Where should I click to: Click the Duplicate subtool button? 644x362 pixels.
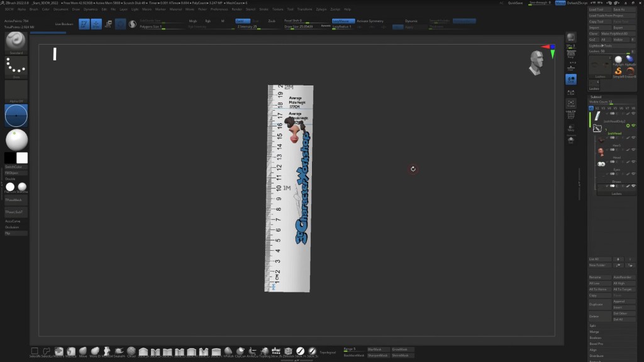(x=599, y=304)
